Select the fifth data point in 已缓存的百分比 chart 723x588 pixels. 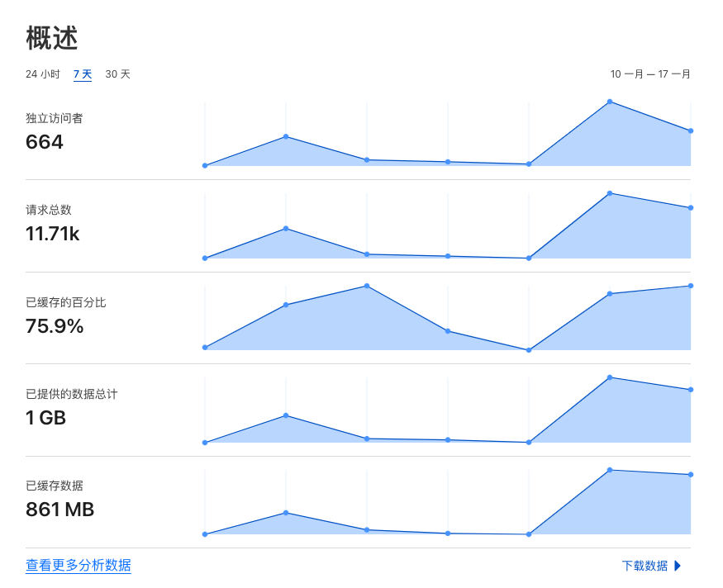pos(529,350)
